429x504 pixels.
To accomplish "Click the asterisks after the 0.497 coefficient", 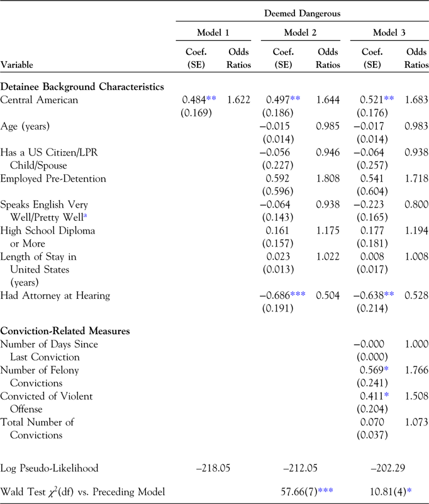I will click(x=296, y=99).
